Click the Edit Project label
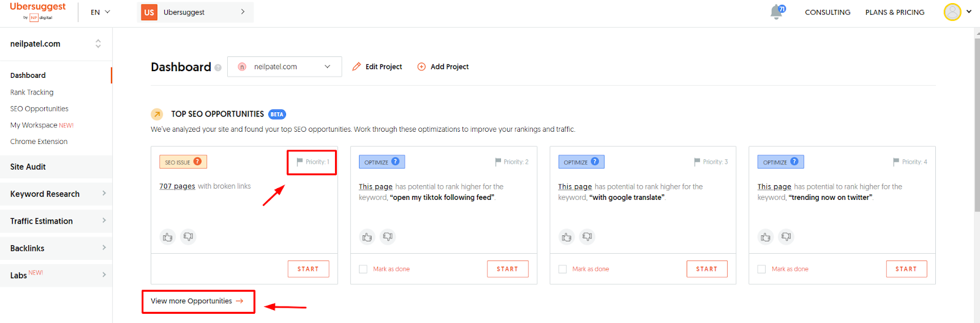The image size is (980, 323). point(383,67)
